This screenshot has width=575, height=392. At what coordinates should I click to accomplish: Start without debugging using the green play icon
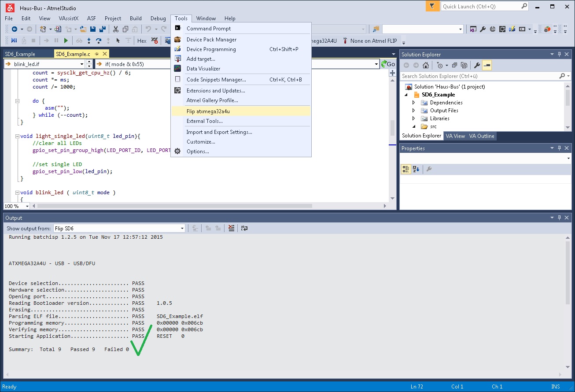[x=66, y=41]
